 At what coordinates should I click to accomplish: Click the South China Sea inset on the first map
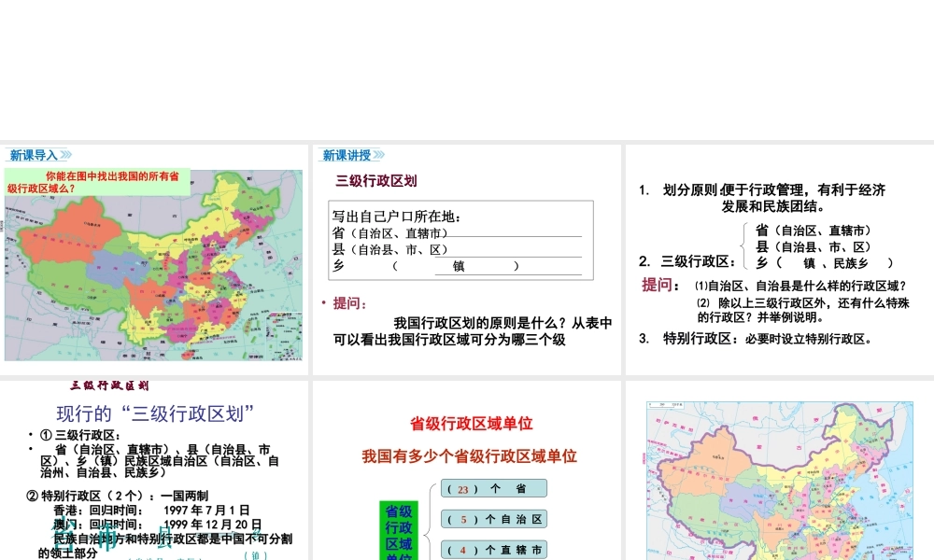pos(284,336)
